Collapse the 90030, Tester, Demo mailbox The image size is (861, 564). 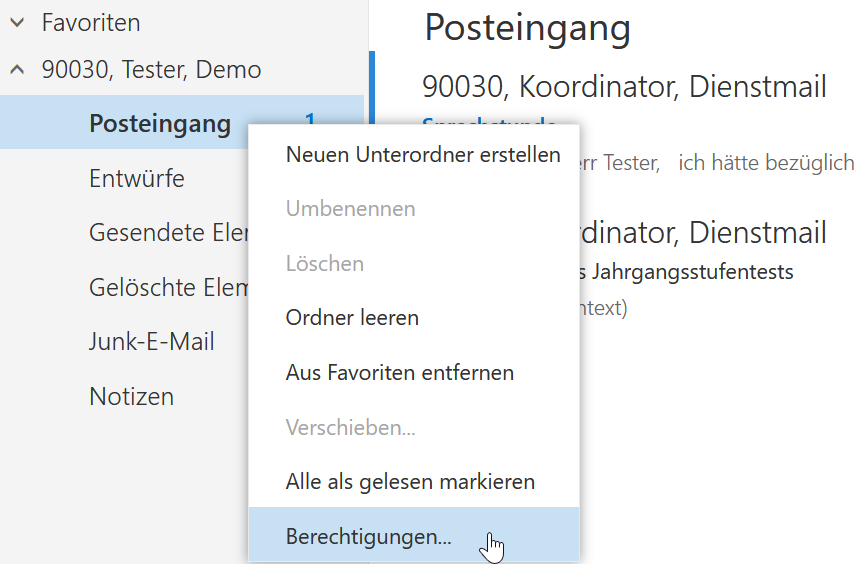tap(18, 70)
